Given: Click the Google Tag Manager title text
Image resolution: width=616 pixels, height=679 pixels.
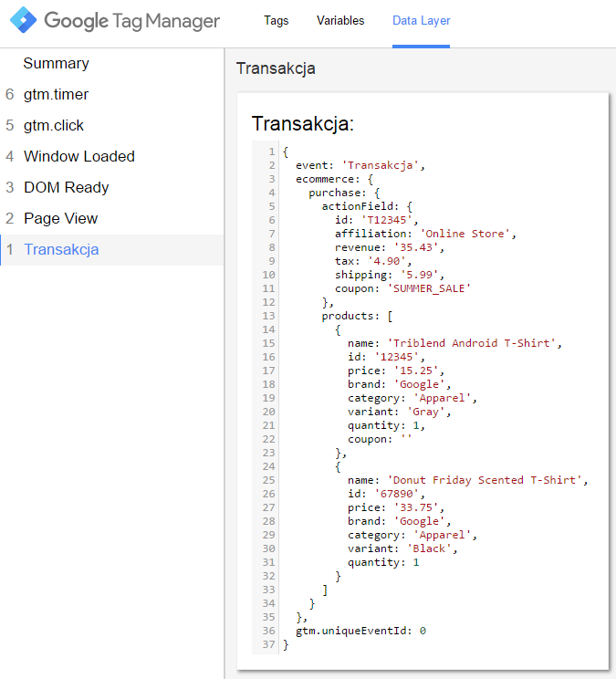Looking at the screenshot, I should (x=131, y=21).
